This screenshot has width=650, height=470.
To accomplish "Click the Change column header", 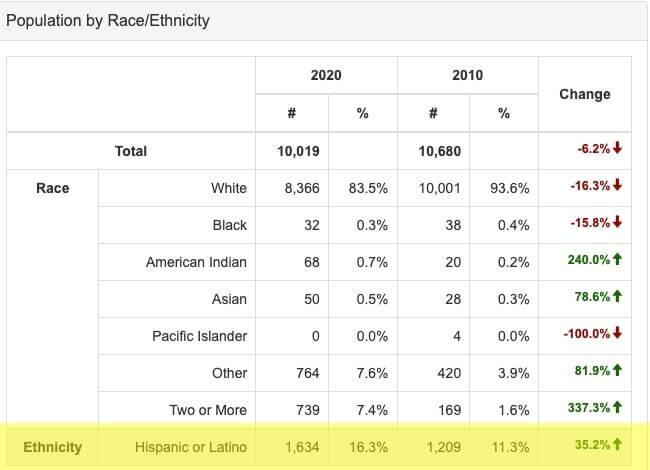I will [x=585, y=94].
